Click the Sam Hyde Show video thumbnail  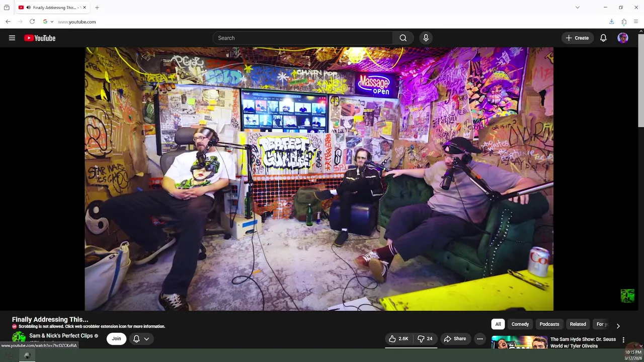coord(519,342)
